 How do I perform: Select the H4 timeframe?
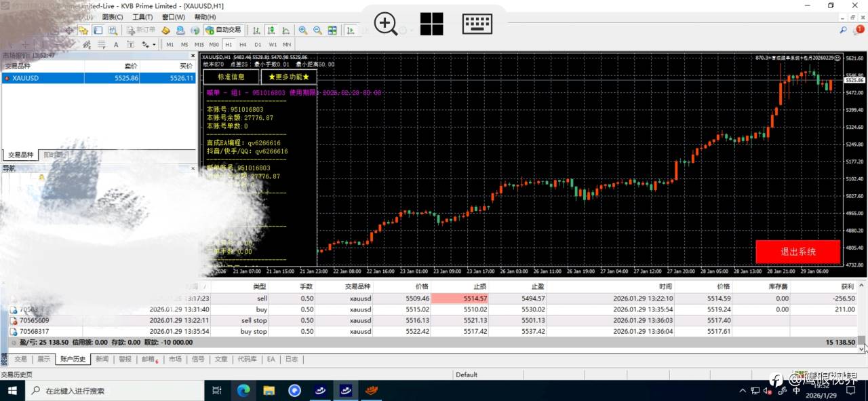(243, 45)
